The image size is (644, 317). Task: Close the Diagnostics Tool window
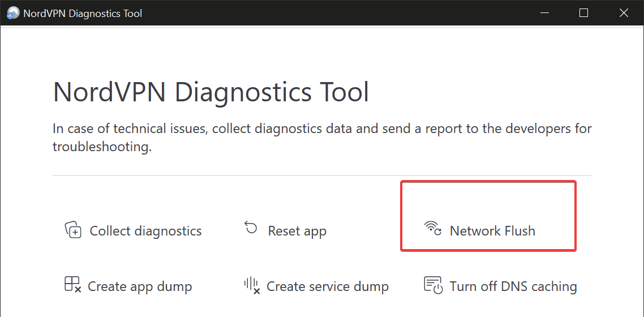624,13
